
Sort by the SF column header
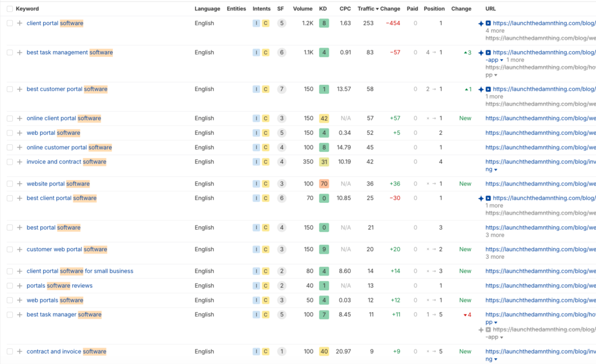(281, 9)
